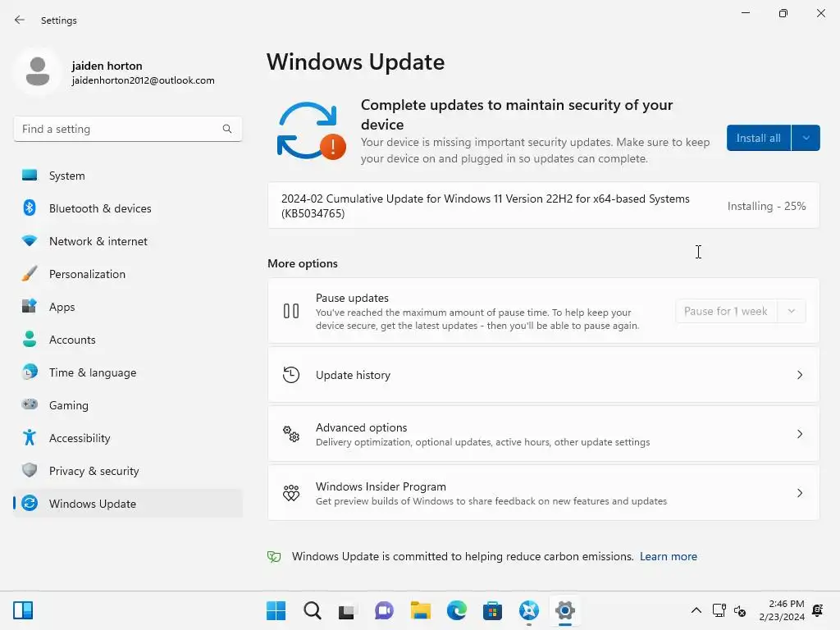Click the Install all button
This screenshot has width=840, height=630.
pos(759,138)
